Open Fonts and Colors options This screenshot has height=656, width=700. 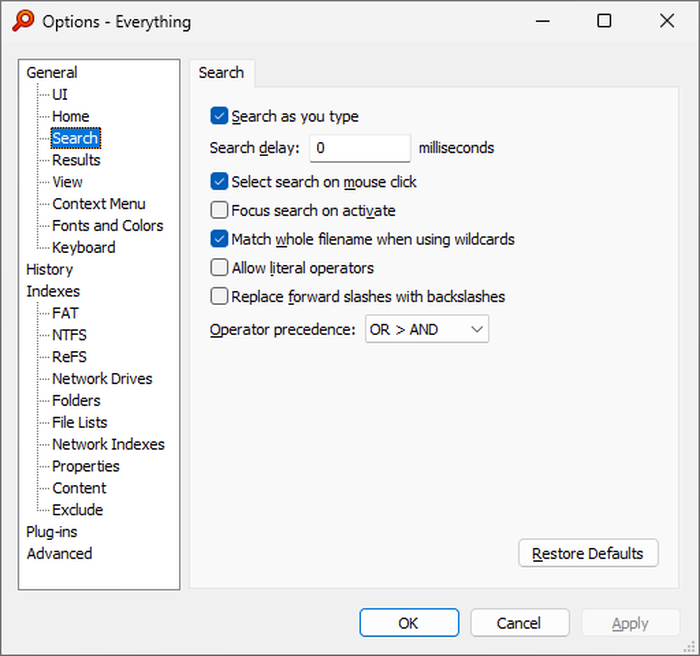108,226
